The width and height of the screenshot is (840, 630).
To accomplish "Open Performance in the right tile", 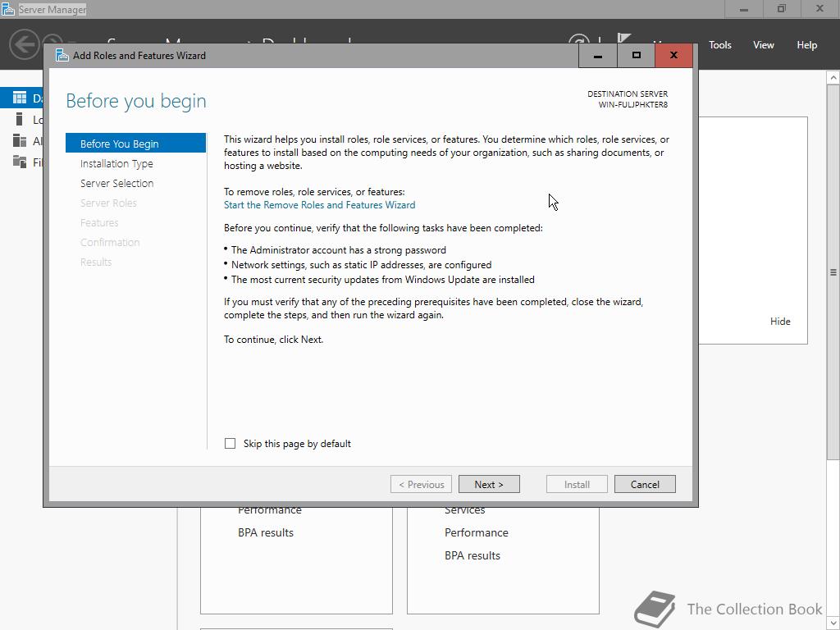I will (x=477, y=532).
